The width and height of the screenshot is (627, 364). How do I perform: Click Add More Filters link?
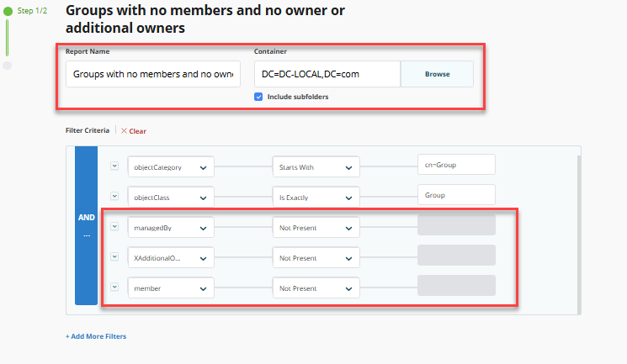96,336
